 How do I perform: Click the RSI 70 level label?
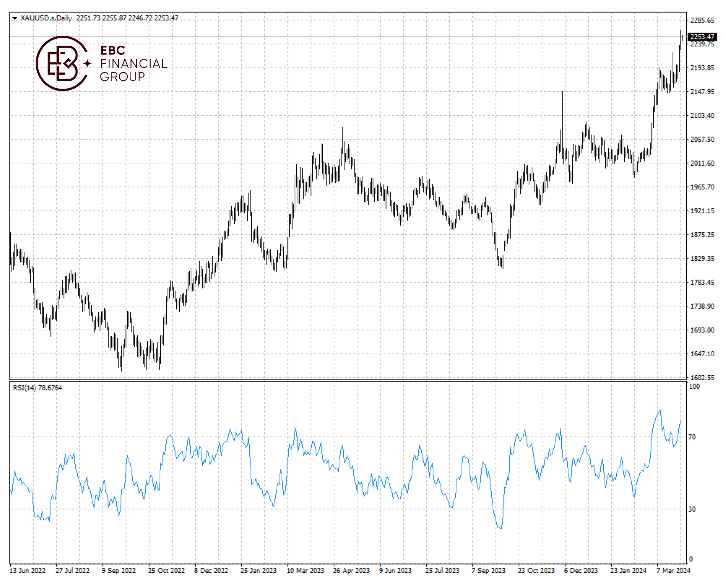click(x=692, y=437)
